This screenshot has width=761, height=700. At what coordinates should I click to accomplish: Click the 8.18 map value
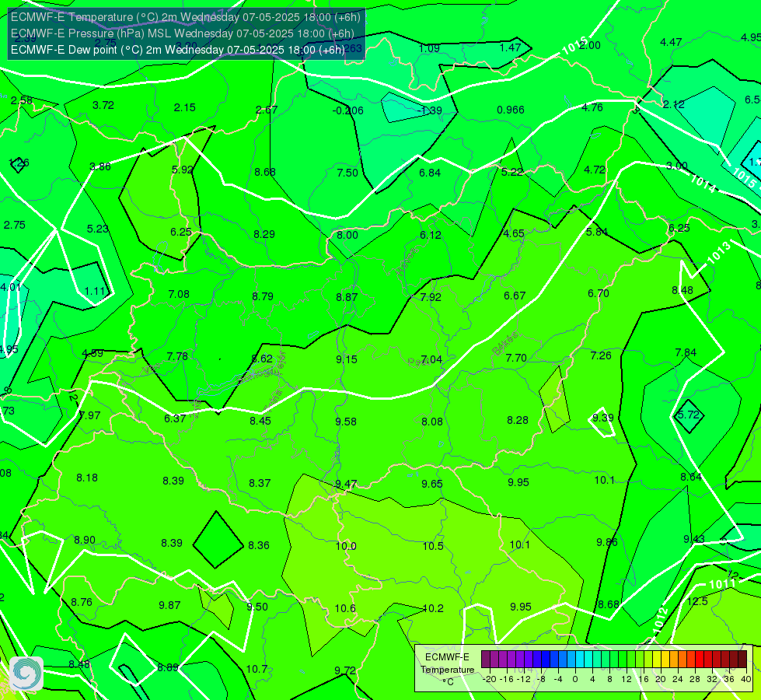point(87,478)
